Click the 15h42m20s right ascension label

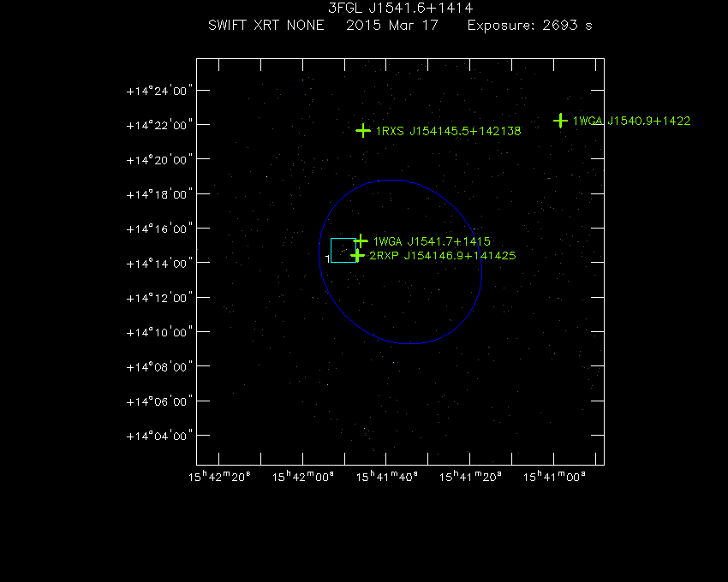pos(219,477)
